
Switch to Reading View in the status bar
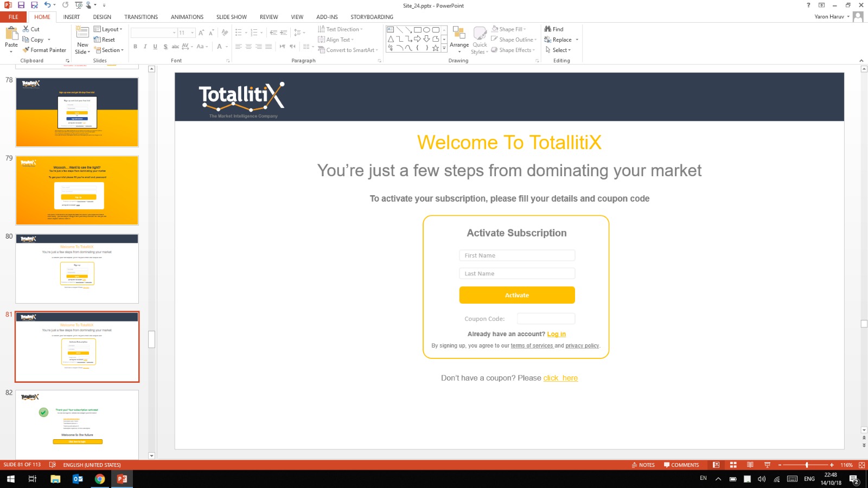[x=750, y=465]
